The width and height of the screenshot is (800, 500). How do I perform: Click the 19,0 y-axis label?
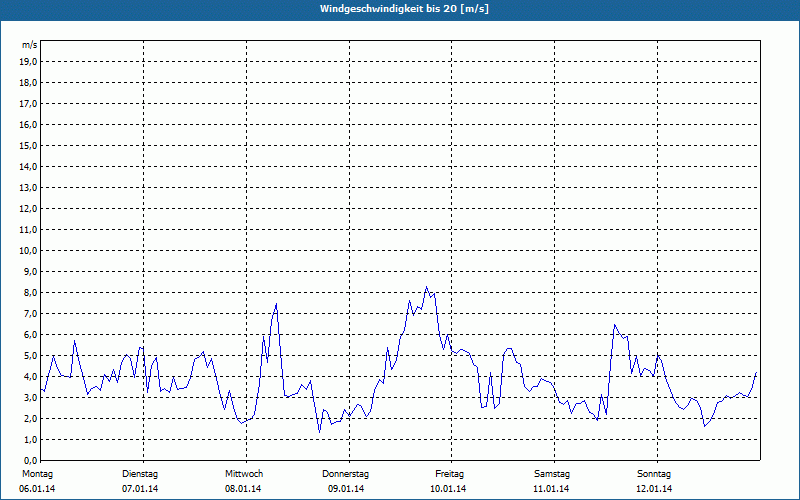click(28, 62)
